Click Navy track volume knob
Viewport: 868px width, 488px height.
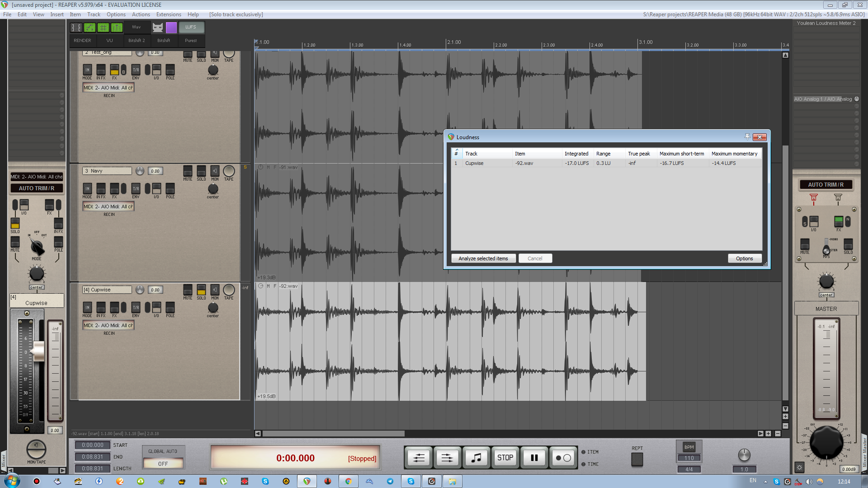pos(140,171)
